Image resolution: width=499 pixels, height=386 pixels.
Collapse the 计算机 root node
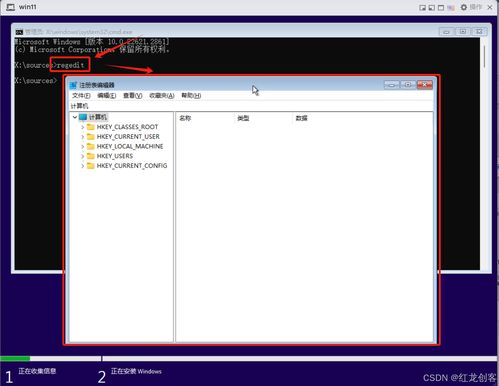click(75, 117)
